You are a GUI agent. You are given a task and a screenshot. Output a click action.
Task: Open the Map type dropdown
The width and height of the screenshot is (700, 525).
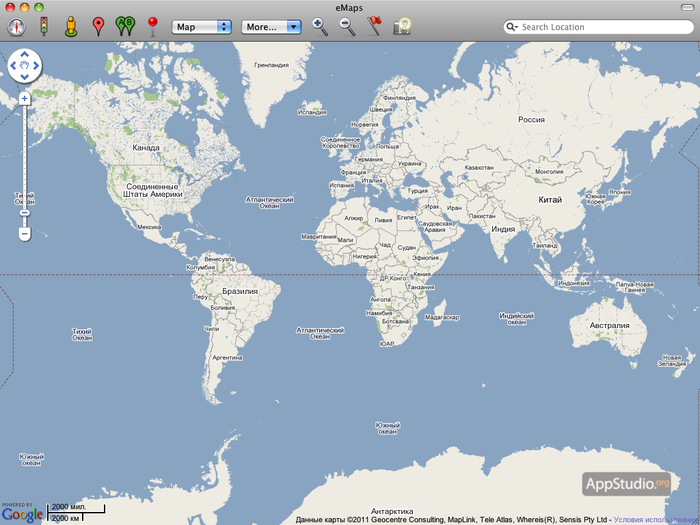[202, 27]
